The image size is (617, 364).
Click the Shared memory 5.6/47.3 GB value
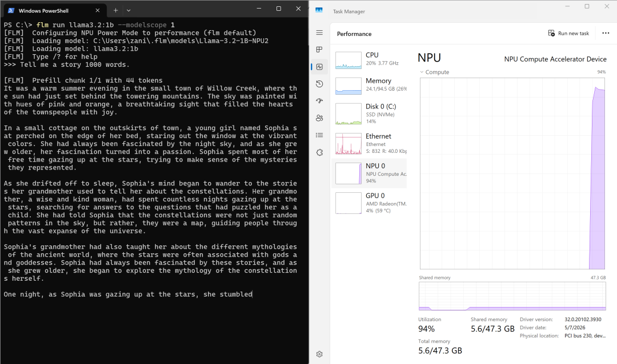point(492,329)
